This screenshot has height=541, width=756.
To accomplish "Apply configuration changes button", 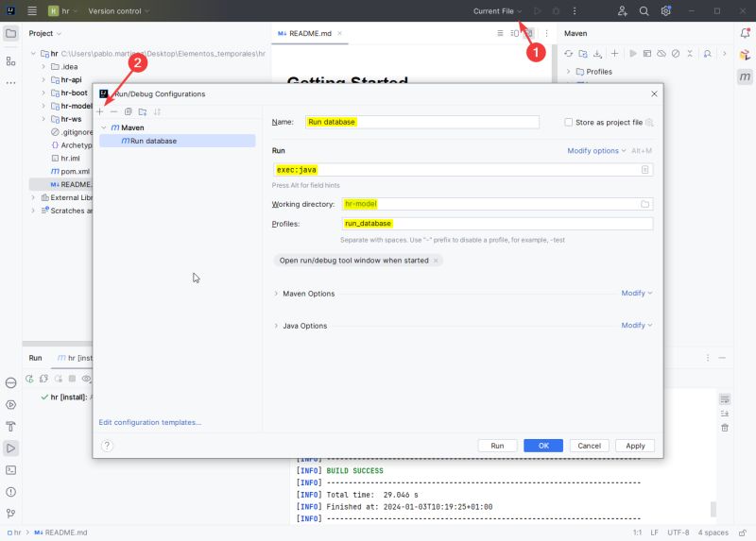I will tap(635, 446).
